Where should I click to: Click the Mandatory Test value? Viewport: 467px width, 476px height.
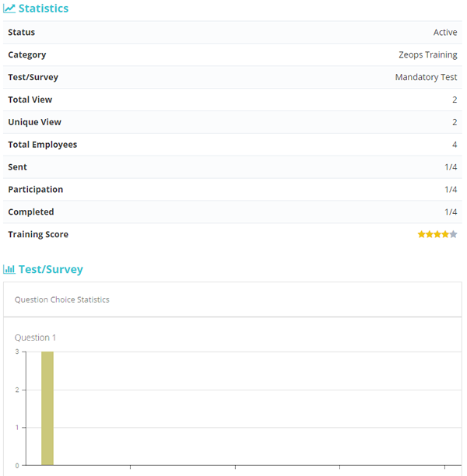426,78
